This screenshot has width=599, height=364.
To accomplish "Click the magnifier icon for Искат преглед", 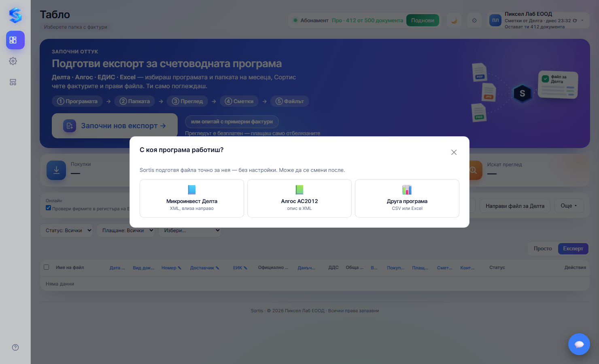I will click(474, 170).
